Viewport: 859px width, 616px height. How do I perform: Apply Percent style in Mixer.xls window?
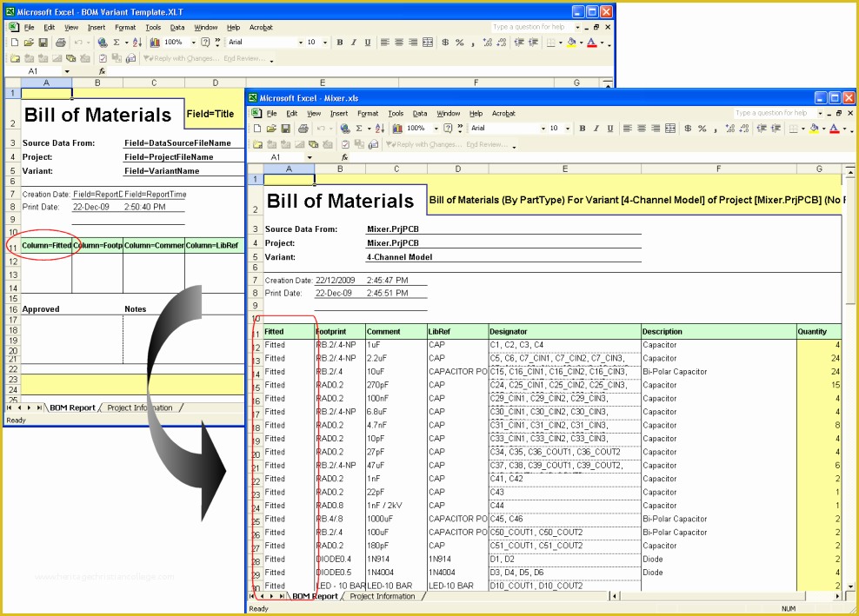coord(702,128)
